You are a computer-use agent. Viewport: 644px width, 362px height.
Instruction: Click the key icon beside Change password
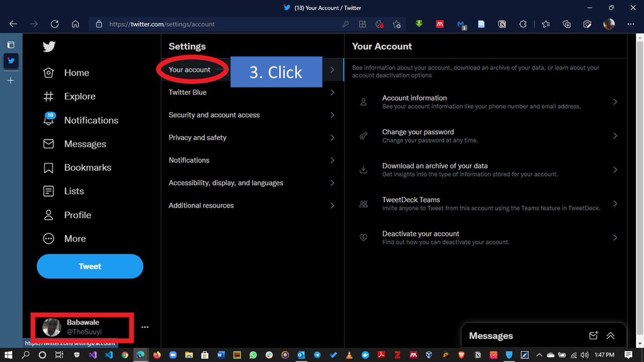[363, 136]
